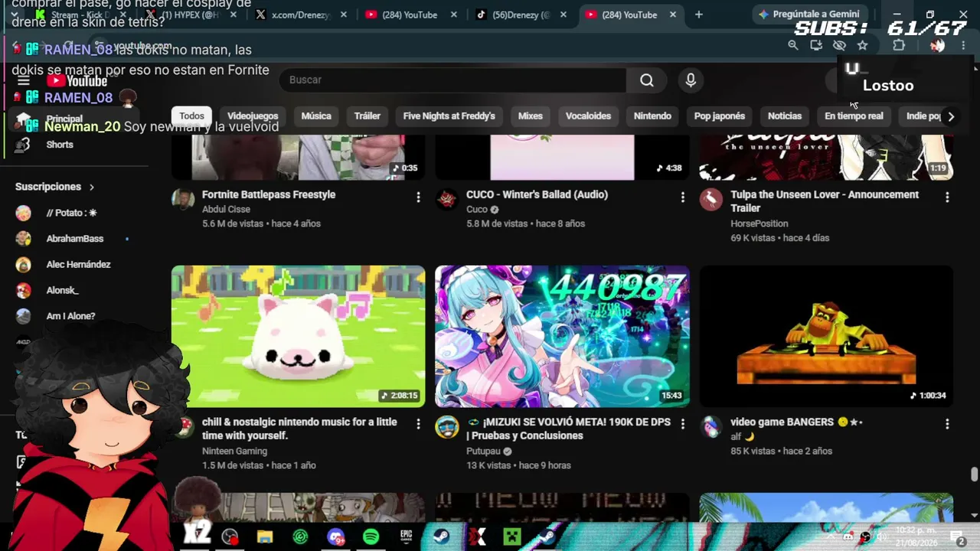The width and height of the screenshot is (980, 551).
Task: Filter videos by Tráiler chip
Action: pos(367,116)
